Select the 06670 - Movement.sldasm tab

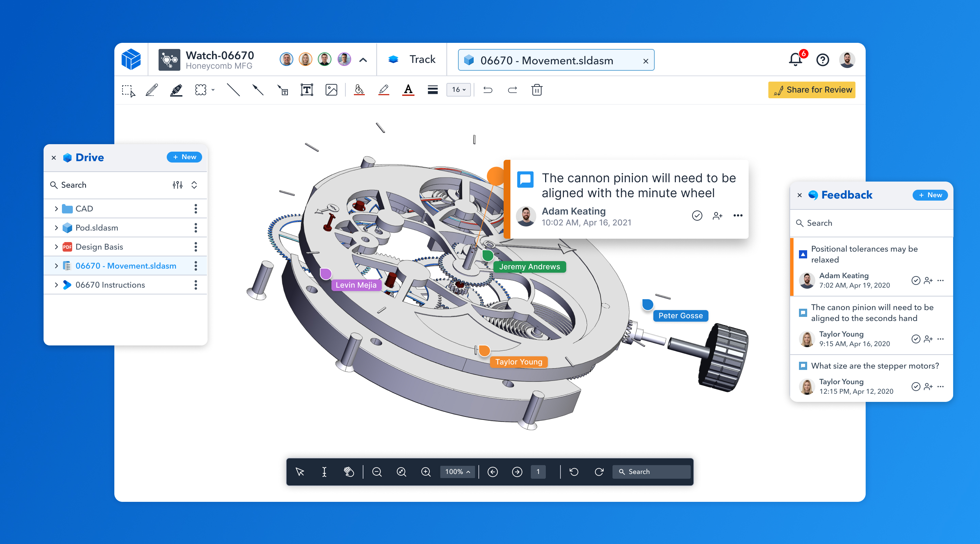coord(546,61)
